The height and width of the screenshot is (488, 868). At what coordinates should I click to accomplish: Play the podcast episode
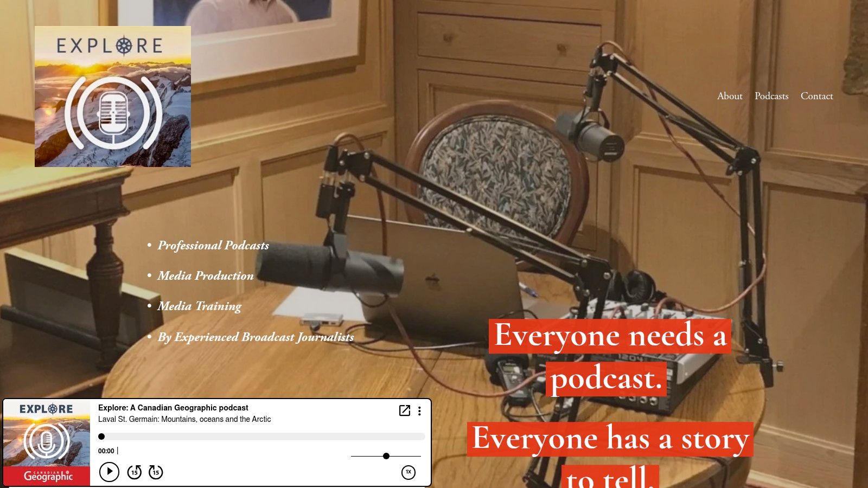click(109, 472)
